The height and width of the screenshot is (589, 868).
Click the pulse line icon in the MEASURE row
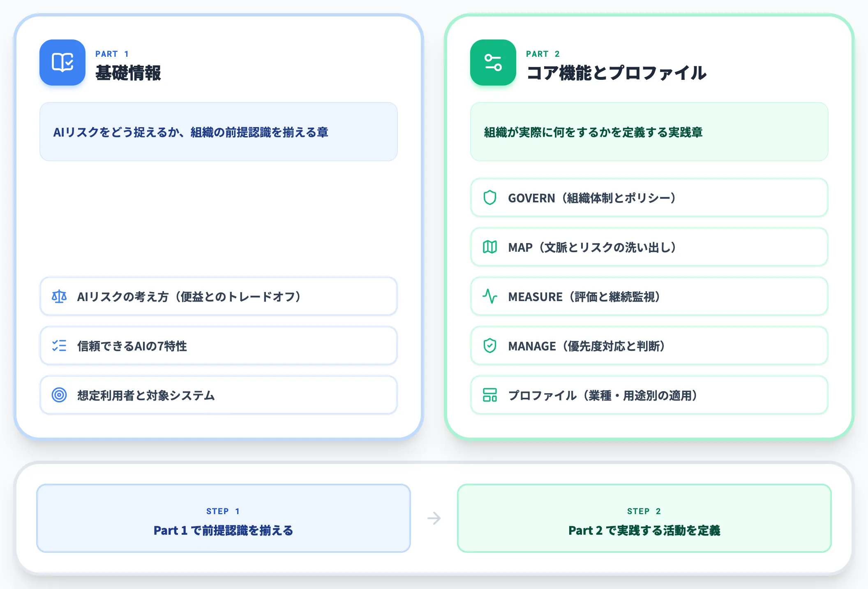pos(490,297)
